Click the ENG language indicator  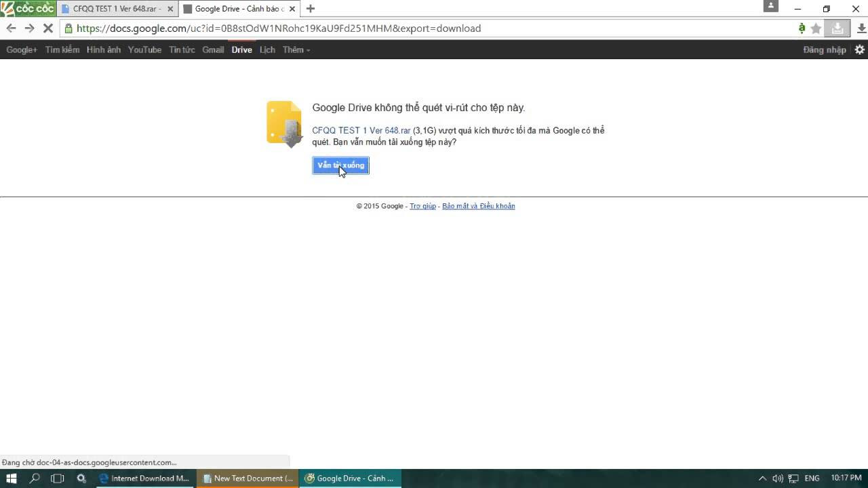coord(812,479)
